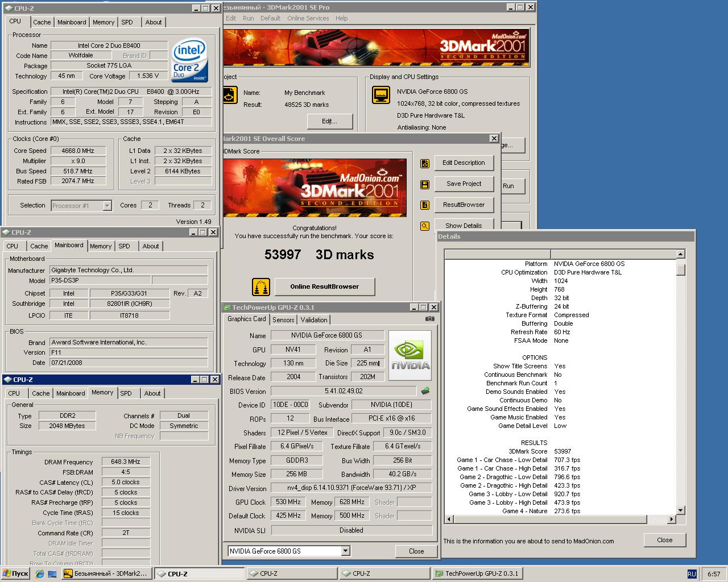
Task: Open Internet Explorer from the quick launch
Action: coord(39,574)
